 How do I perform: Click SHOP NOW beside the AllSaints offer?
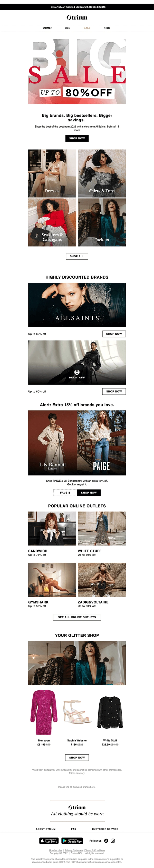click(114, 334)
